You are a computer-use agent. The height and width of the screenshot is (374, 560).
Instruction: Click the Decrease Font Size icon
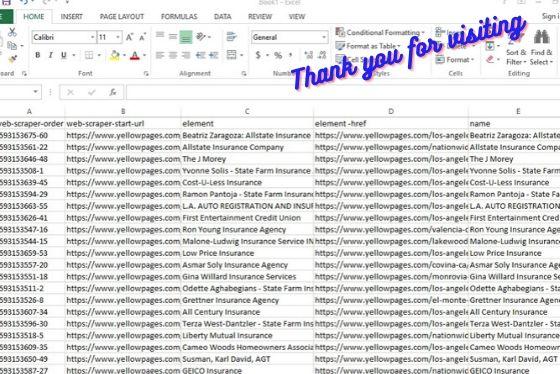pyautogui.click(x=142, y=37)
